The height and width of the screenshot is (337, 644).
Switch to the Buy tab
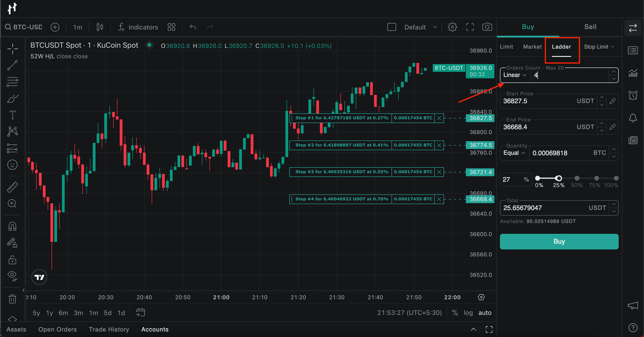[x=528, y=27]
